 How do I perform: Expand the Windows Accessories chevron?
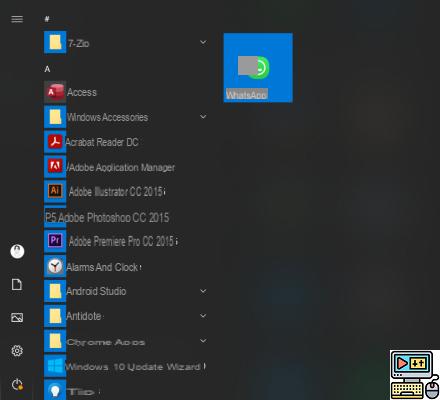pos(203,117)
